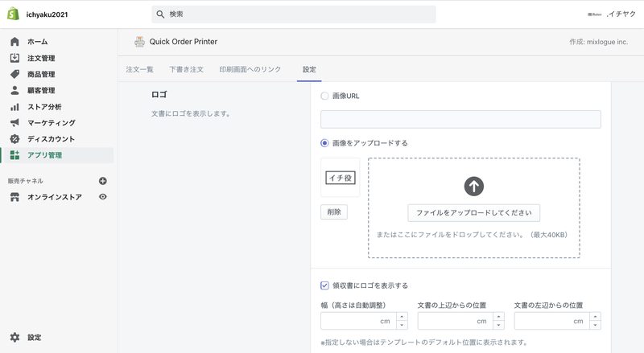Toggle the 領収書にロゴを表示する checkbox

click(324, 285)
